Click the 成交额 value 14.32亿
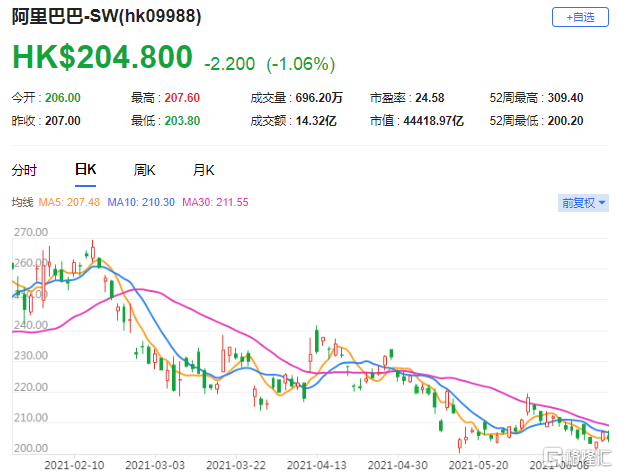This screenshot has height=474, width=618. 316,121
